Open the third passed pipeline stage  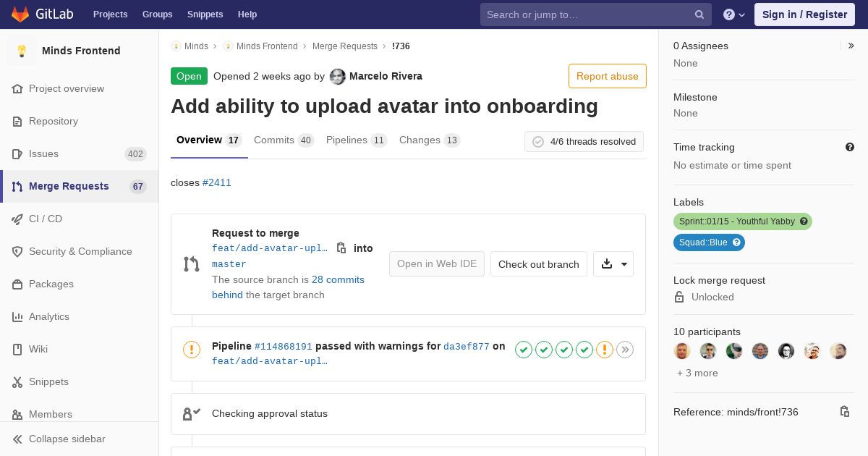pos(564,350)
